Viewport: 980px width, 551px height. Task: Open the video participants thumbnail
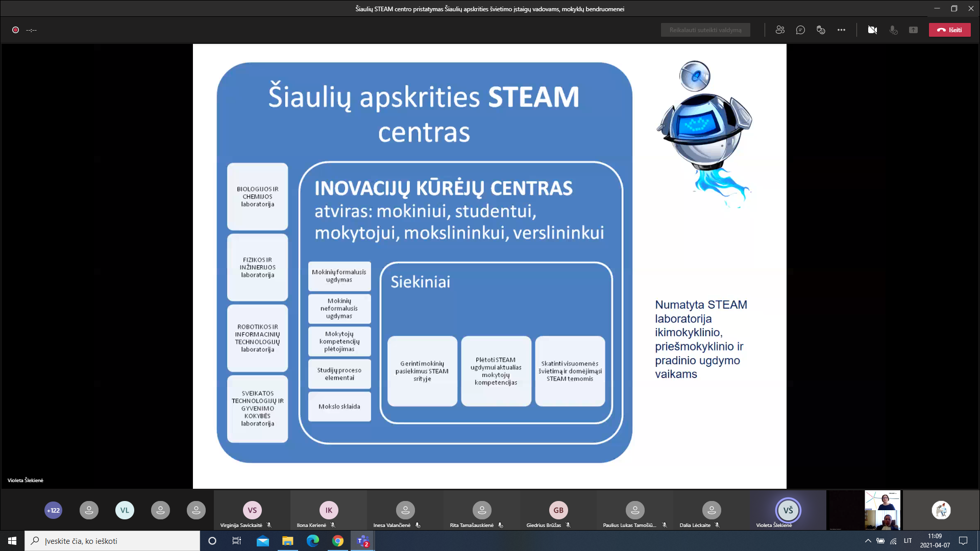[882, 510]
